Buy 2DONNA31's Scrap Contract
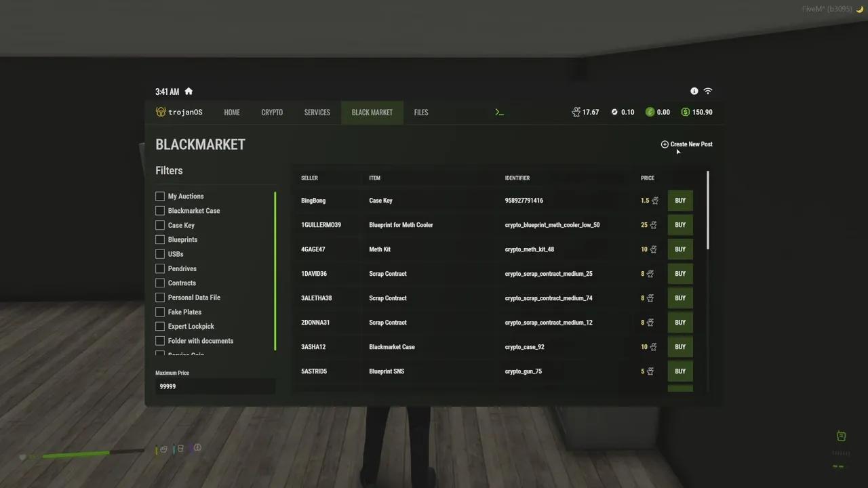Screen dimensions: 868x488 tap(680, 323)
